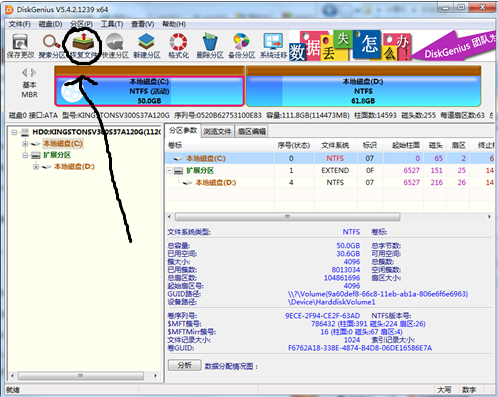Collapse the 扩展分区 tree node

[x=25, y=155]
